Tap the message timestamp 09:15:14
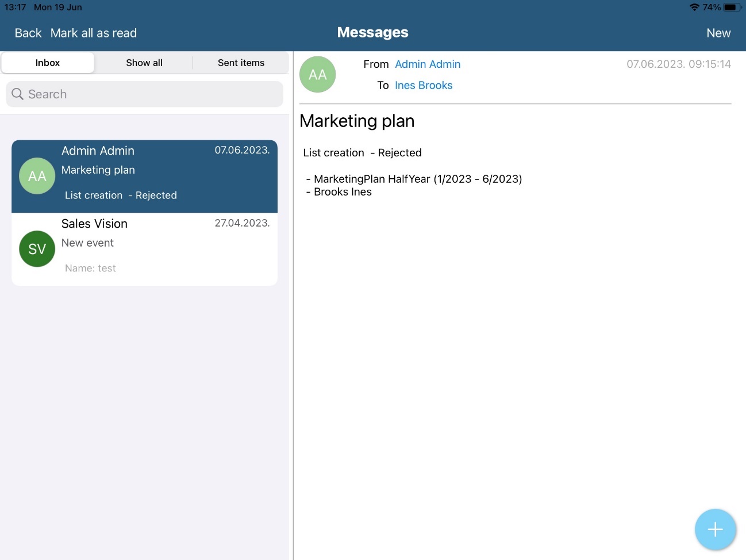746x560 pixels. [678, 64]
